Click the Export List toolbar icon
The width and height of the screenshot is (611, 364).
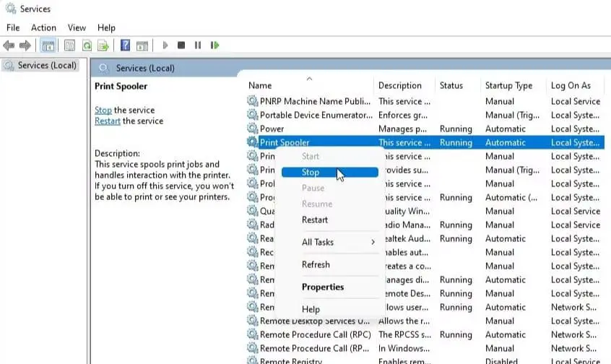coord(103,45)
